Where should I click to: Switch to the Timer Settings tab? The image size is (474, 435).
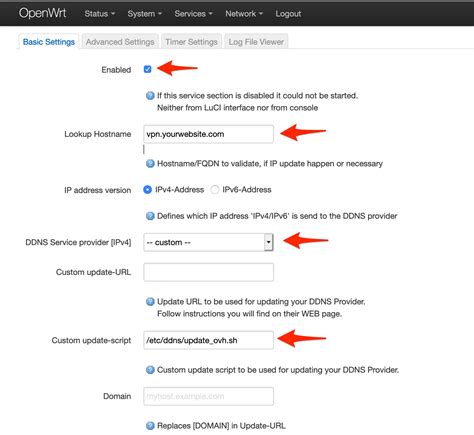[x=191, y=42]
